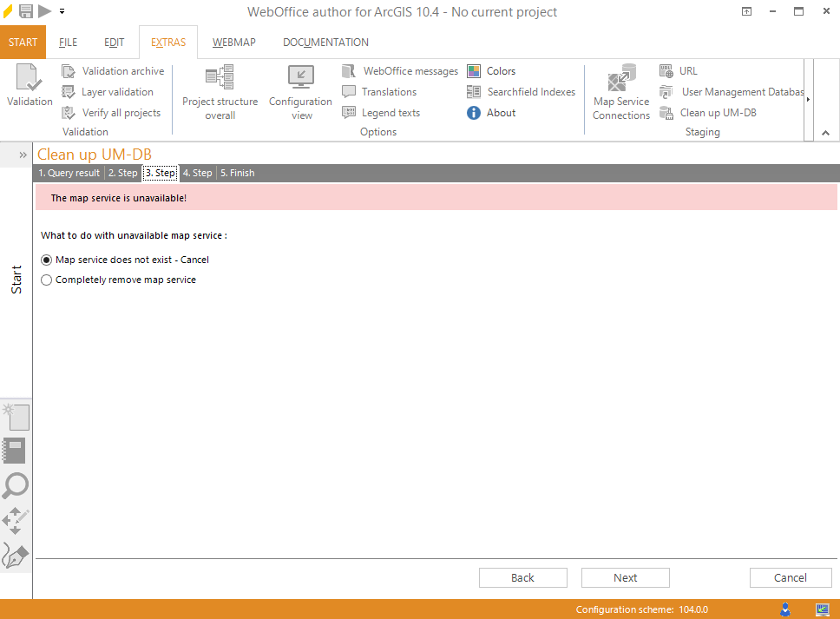
Task: Click the pen nib sidebar icon
Action: point(15,556)
